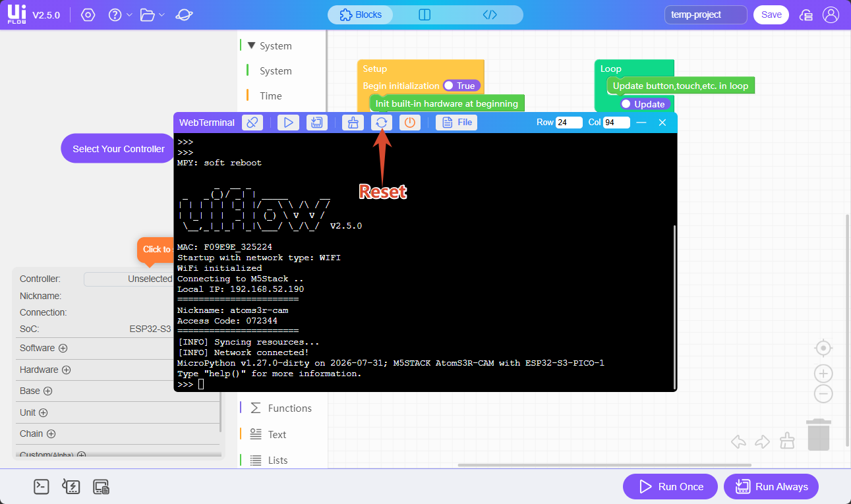Expand the Chain section plus icon

[51, 434]
